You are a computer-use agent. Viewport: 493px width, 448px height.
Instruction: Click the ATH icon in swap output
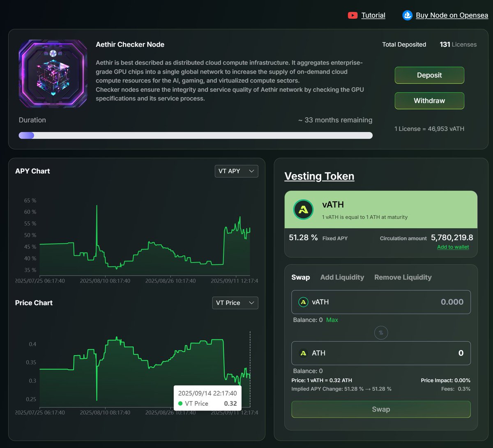[303, 353]
